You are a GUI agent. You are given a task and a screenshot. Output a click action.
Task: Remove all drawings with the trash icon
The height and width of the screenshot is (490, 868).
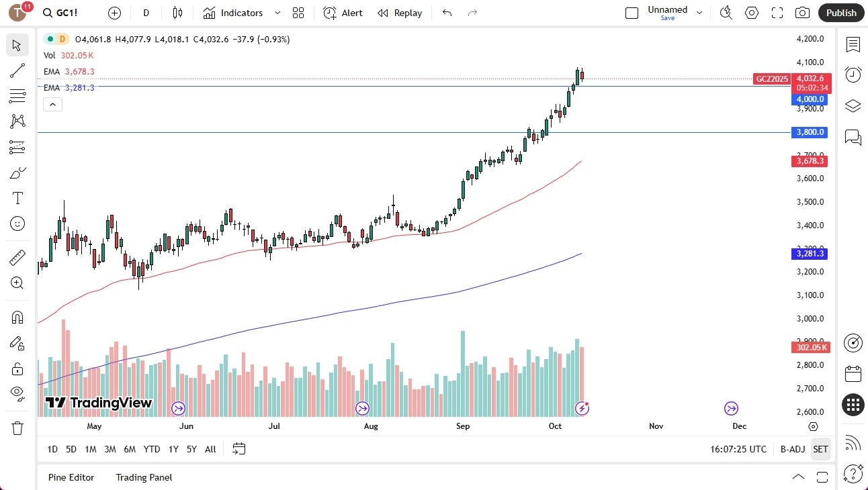(17, 428)
